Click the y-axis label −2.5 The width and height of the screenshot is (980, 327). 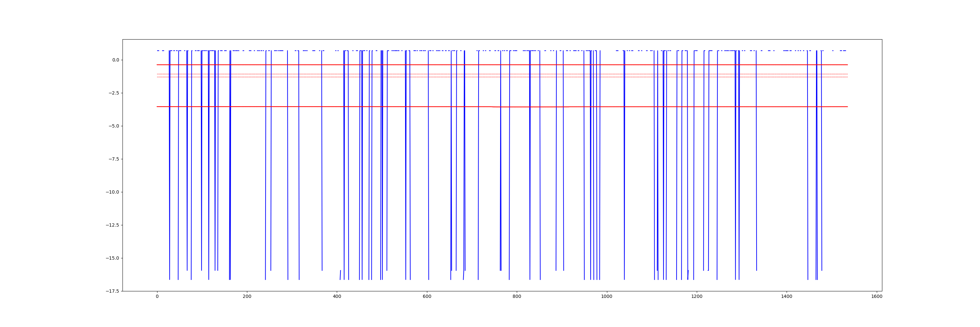[114, 93]
